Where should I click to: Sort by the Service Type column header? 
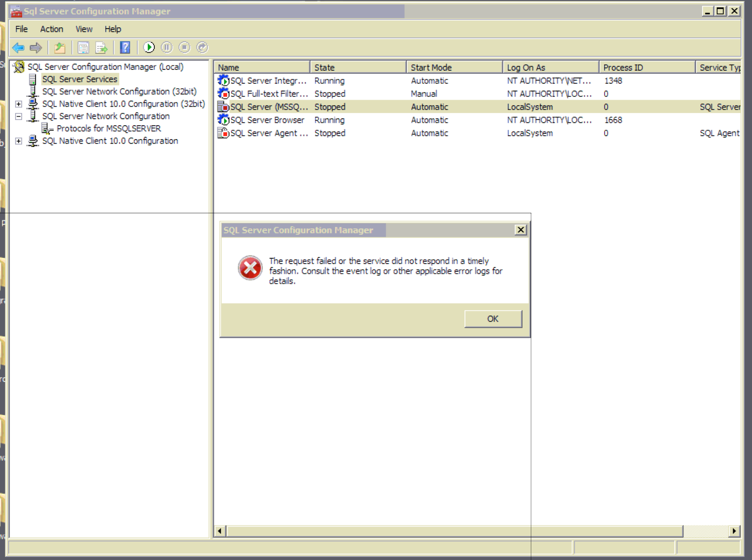[x=719, y=67]
